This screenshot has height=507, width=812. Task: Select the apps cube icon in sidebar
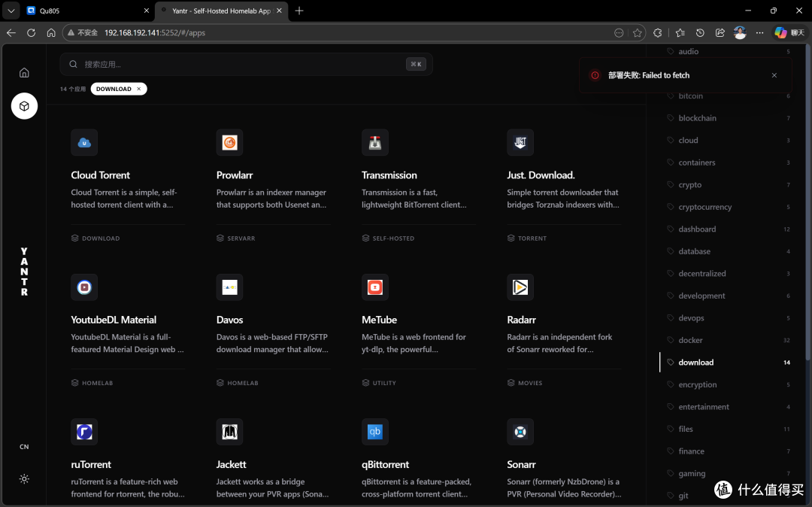point(24,106)
